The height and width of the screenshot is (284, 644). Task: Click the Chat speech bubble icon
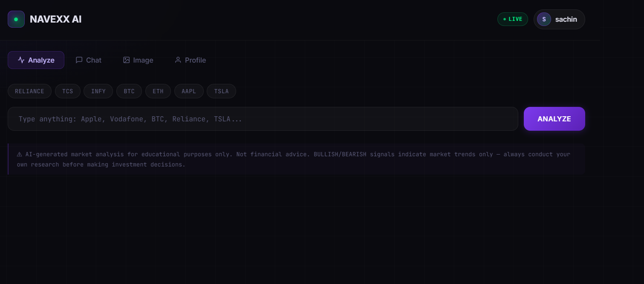click(x=79, y=60)
